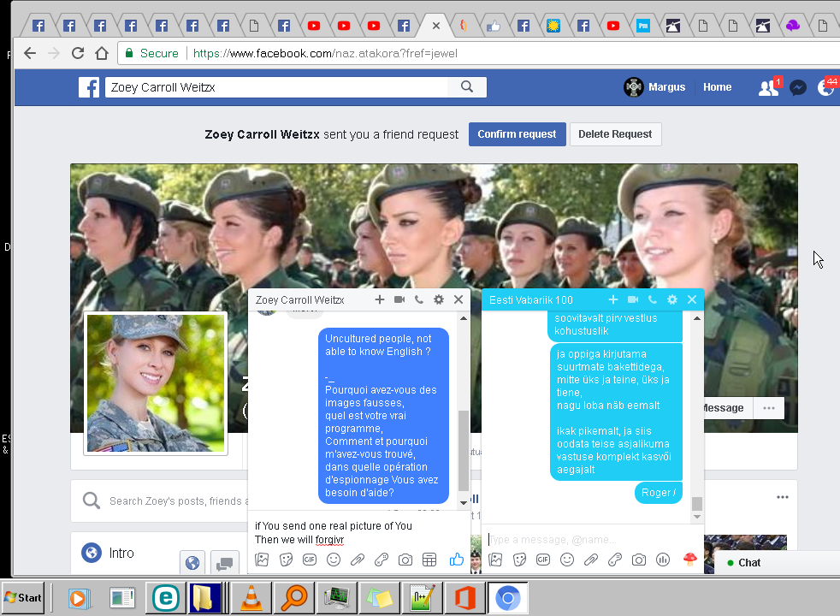Open Windows Start menu
The image size is (840, 616).
coord(24,597)
